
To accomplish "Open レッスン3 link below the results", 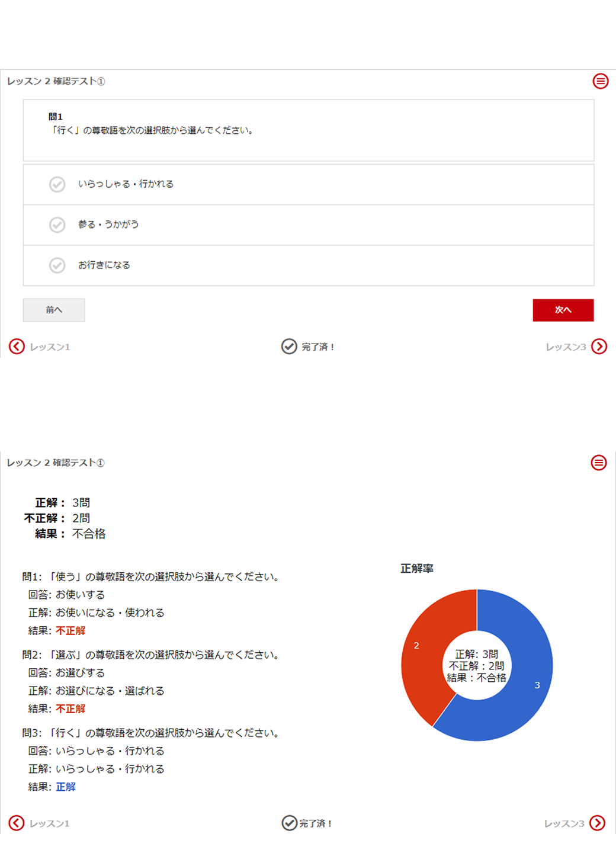I will pos(564,823).
